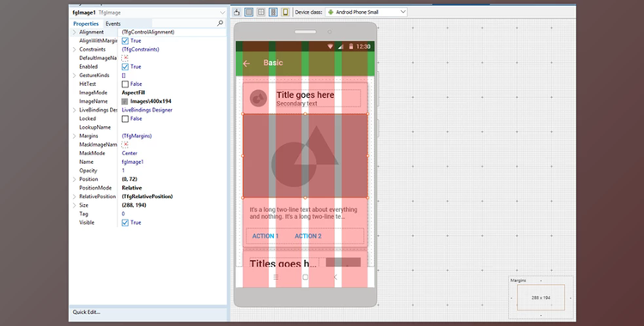
Task: Click the 288 x 194 margins preview box
Action: (x=541, y=297)
